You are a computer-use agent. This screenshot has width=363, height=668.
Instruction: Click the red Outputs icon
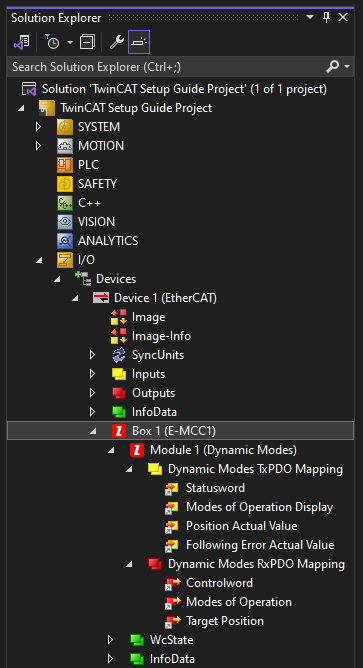click(x=119, y=393)
